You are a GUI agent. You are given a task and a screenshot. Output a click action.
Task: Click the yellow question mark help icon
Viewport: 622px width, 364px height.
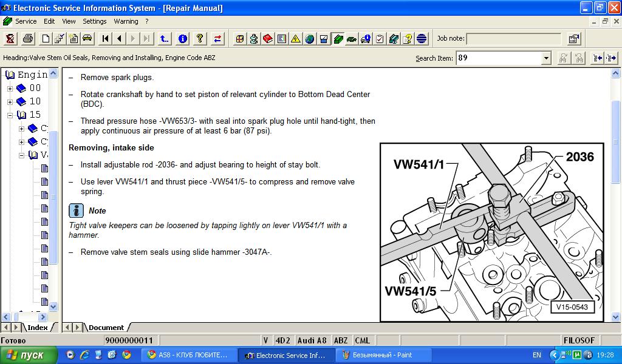click(200, 39)
